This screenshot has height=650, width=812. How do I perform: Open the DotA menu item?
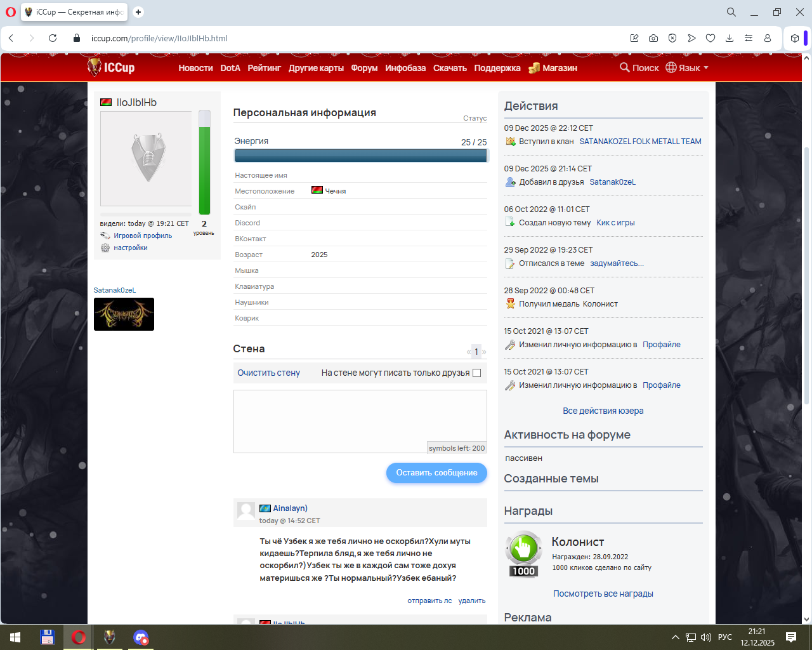click(x=230, y=68)
